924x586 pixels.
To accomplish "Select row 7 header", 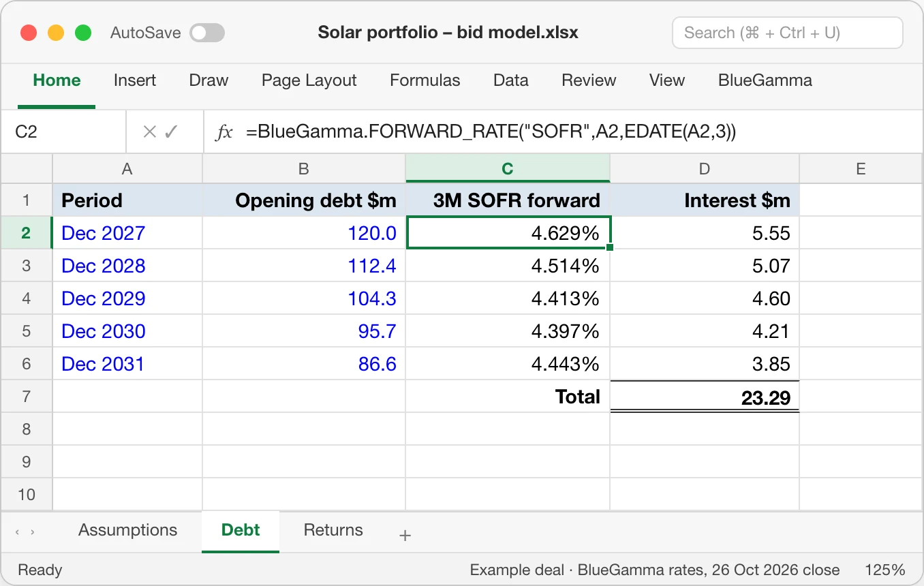I will (x=27, y=397).
